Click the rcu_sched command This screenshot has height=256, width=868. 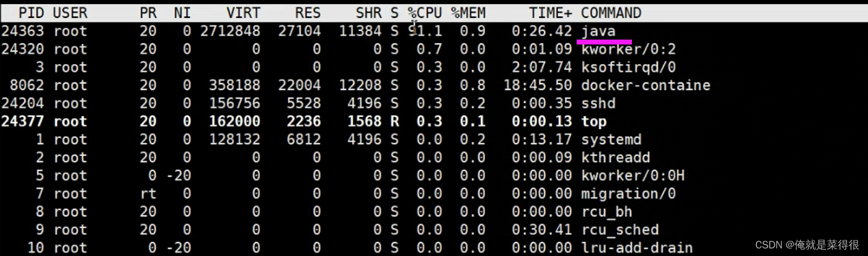point(619,229)
